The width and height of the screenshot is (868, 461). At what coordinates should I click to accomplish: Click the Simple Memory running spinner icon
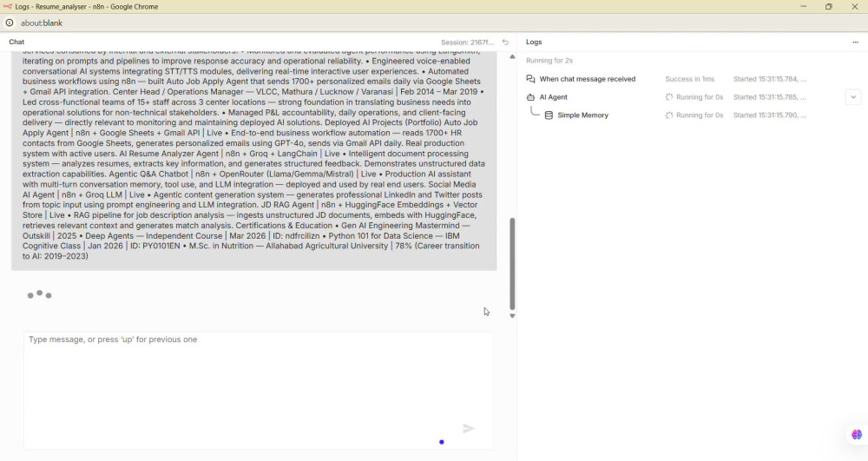[x=668, y=115]
